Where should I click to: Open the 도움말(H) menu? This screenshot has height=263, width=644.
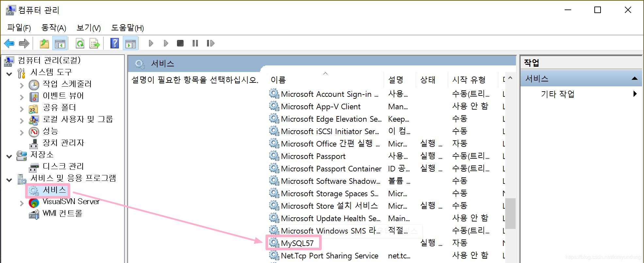[x=127, y=28]
